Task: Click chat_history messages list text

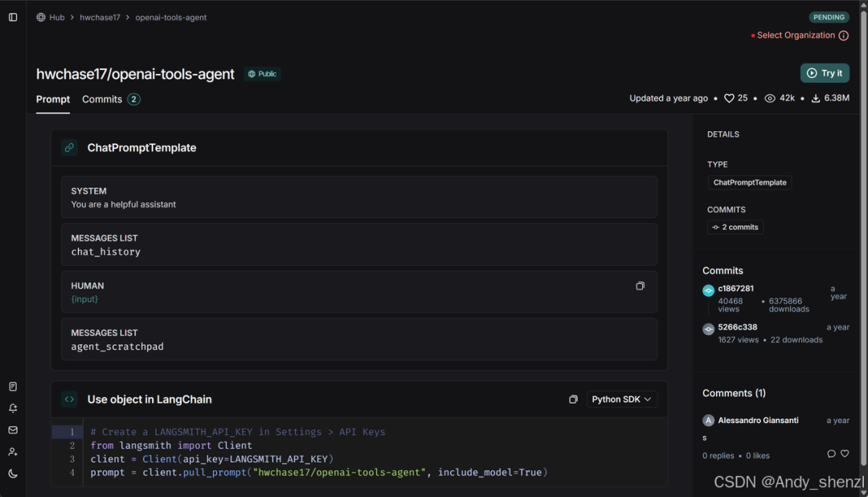Action: tap(106, 252)
